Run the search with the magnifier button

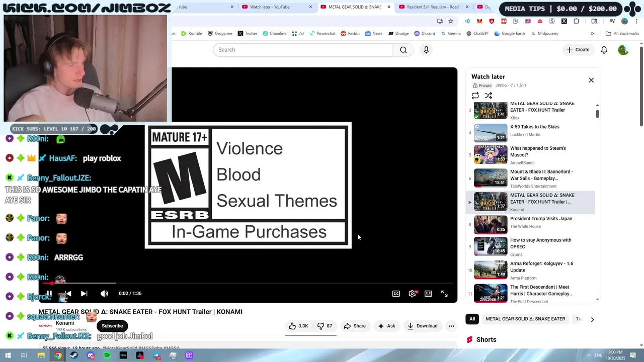404,50
